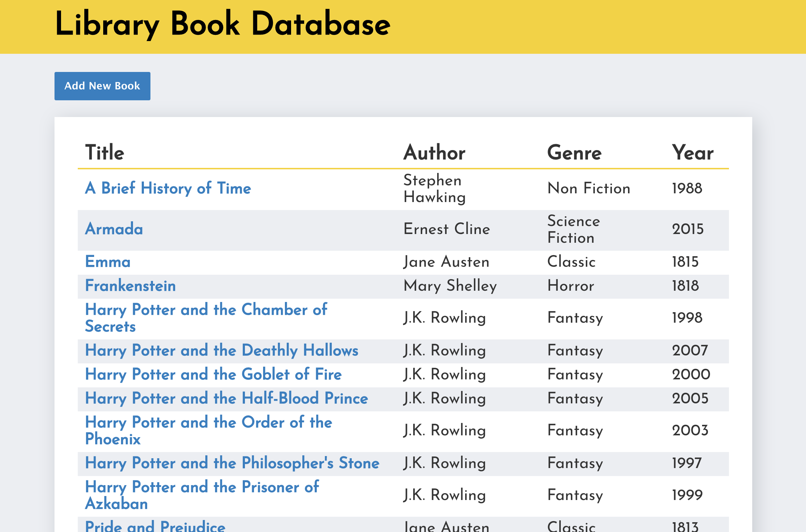Click the Title column header
Viewport: 806px width, 532px height.
coord(105,152)
